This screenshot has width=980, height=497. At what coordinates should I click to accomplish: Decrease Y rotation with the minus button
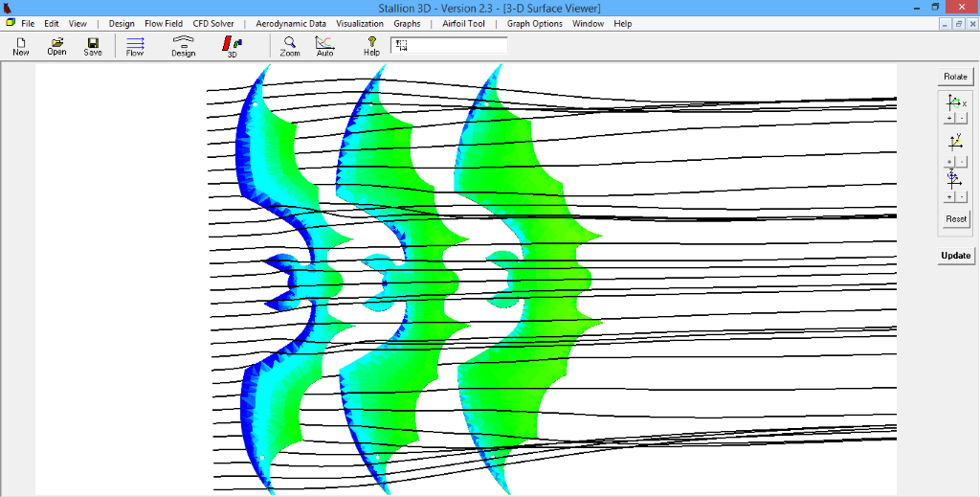tap(961, 161)
